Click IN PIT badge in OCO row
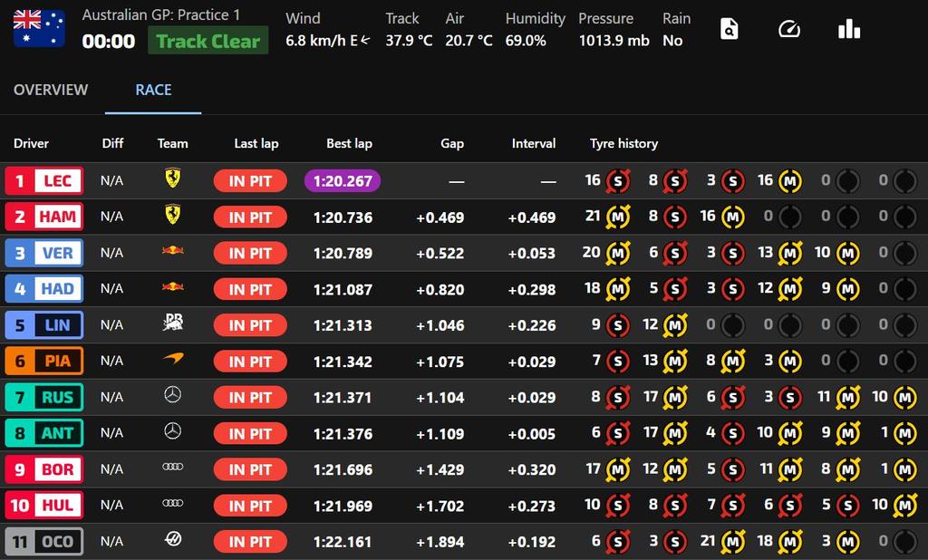The width and height of the screenshot is (928, 560). click(250, 542)
